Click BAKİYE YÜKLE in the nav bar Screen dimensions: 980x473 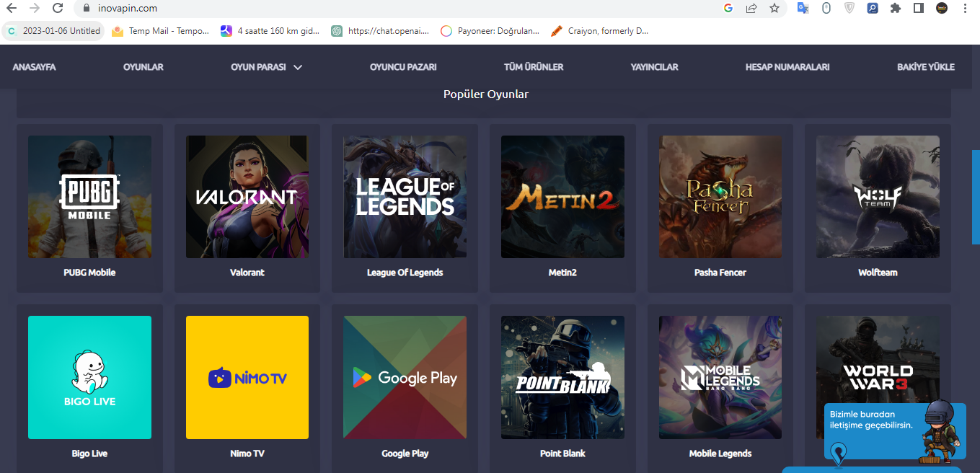pos(926,67)
